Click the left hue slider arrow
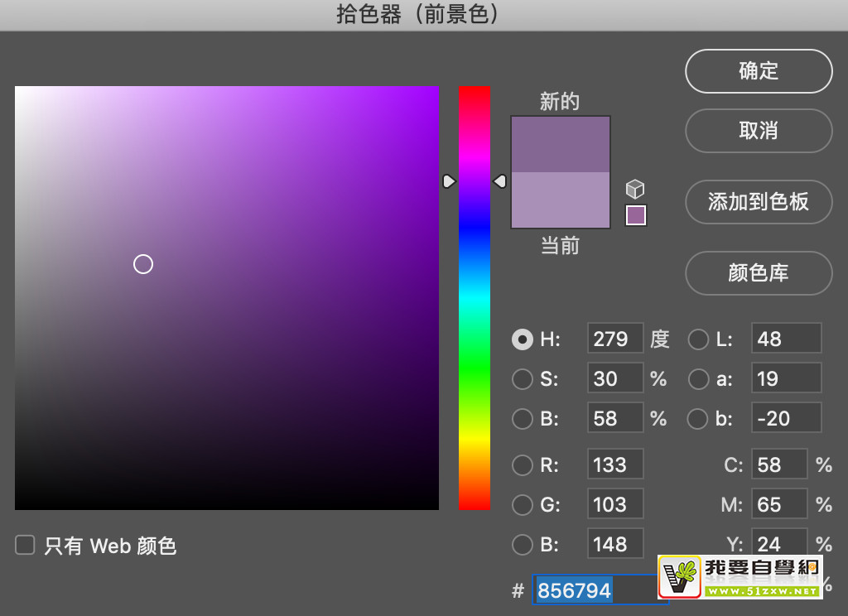The height and width of the screenshot is (616, 848). tap(449, 180)
